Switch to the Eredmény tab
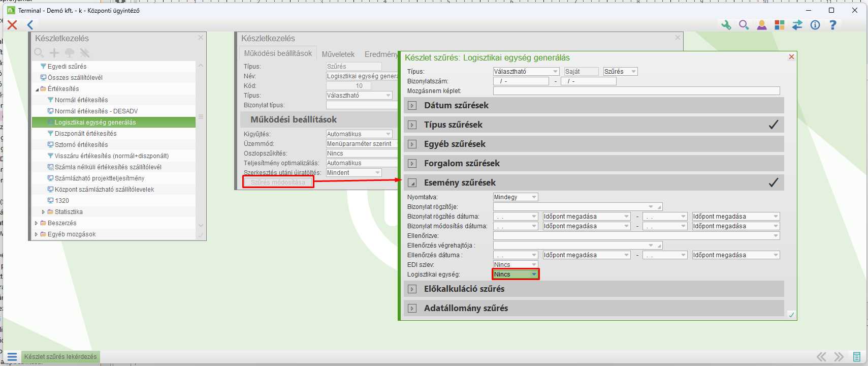Viewport: 868px width, 366px height. (381, 54)
